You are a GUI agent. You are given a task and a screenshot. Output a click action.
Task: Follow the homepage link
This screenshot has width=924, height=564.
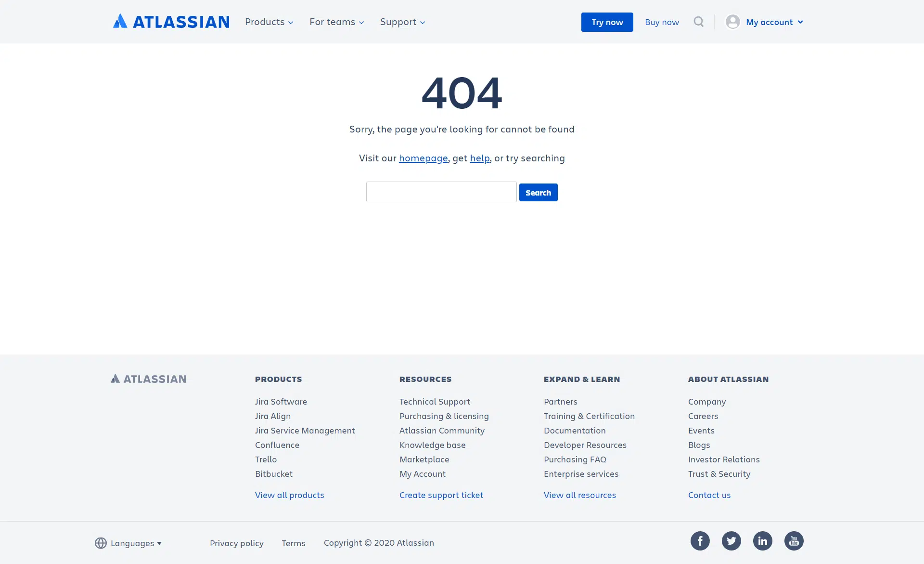pyautogui.click(x=423, y=158)
